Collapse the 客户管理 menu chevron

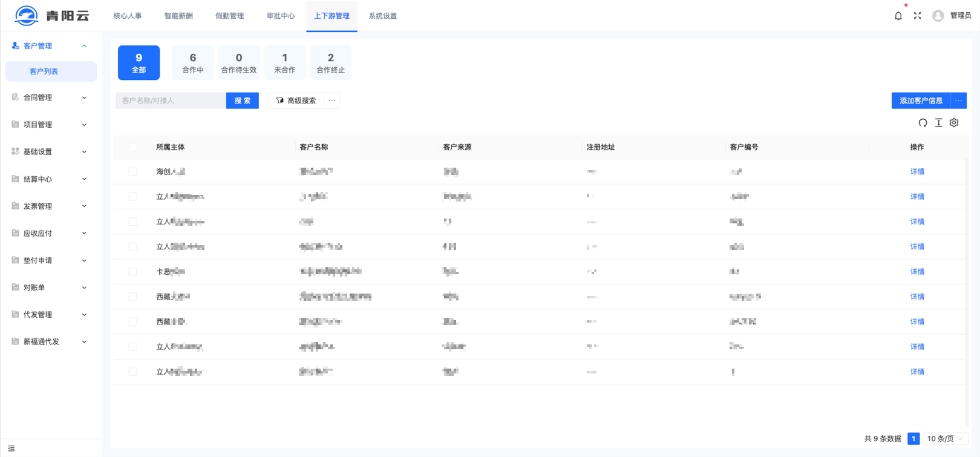point(84,46)
